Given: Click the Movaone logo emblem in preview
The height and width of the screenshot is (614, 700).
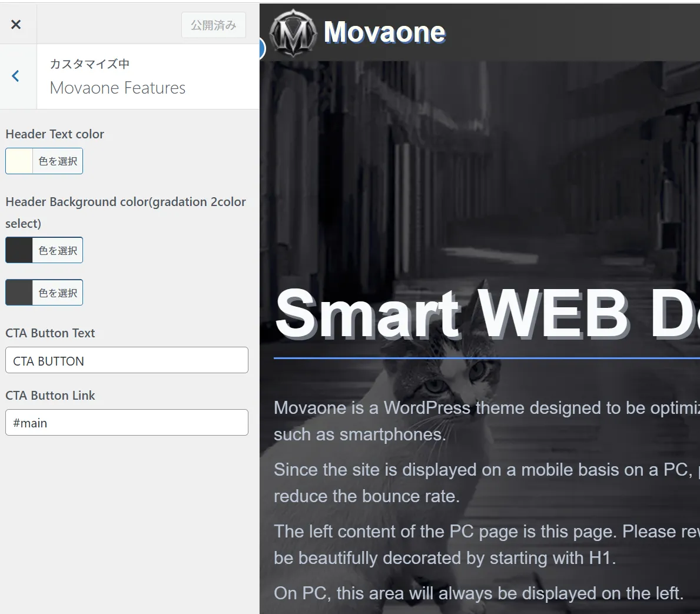Looking at the screenshot, I should (x=293, y=33).
